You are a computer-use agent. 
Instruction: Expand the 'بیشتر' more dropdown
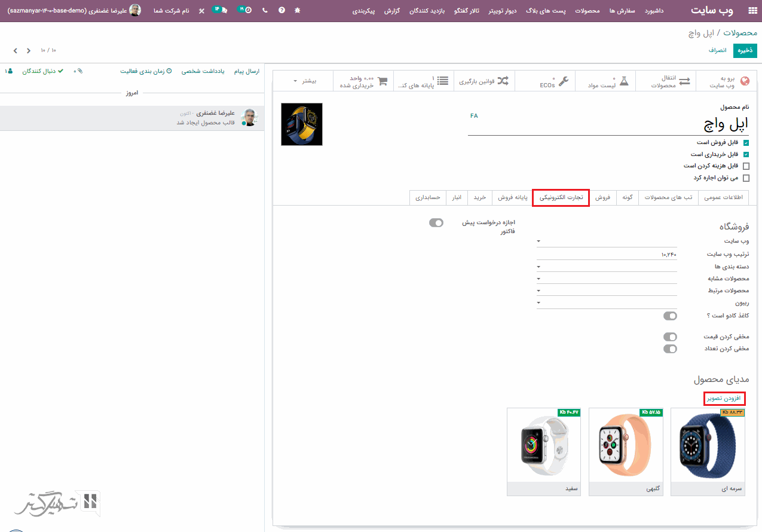(x=304, y=81)
